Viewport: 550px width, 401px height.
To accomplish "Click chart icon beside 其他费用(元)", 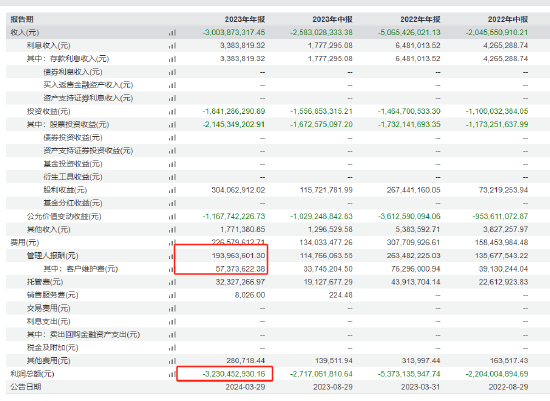I will pos(172,361).
